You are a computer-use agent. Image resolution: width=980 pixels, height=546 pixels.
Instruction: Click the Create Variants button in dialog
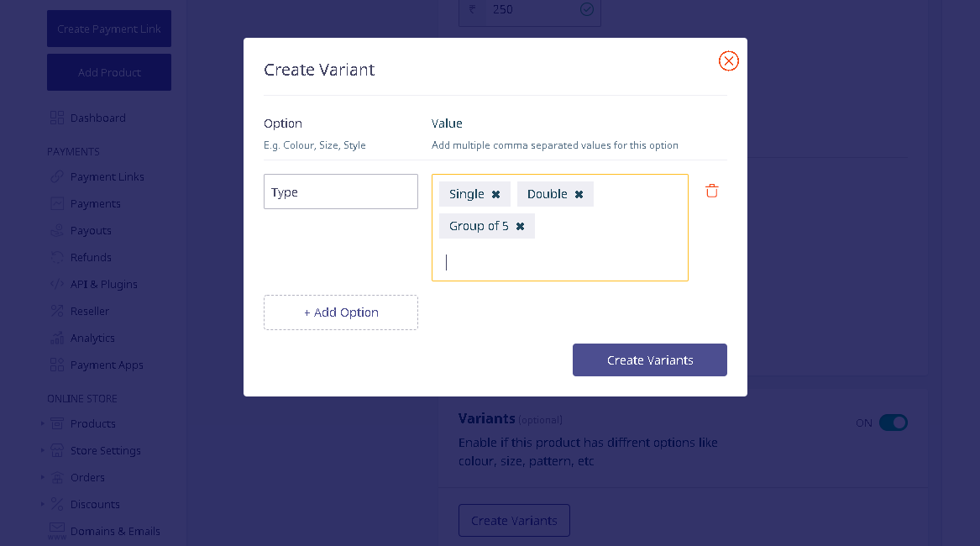coord(649,360)
